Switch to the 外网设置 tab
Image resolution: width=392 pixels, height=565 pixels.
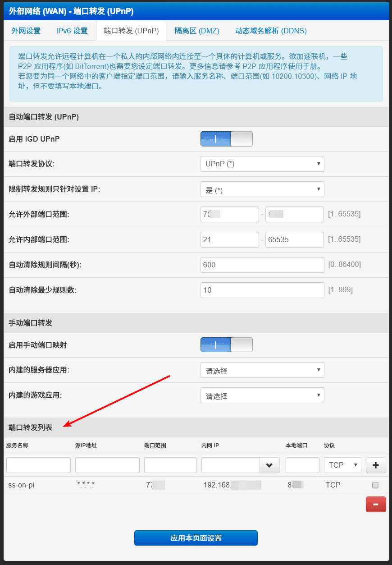click(26, 31)
